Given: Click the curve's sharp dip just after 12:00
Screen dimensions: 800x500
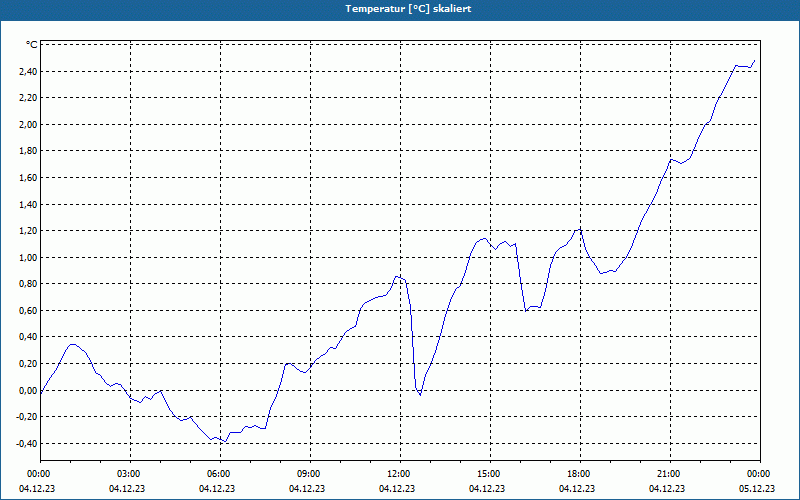Looking at the screenshot, I should tap(420, 394).
